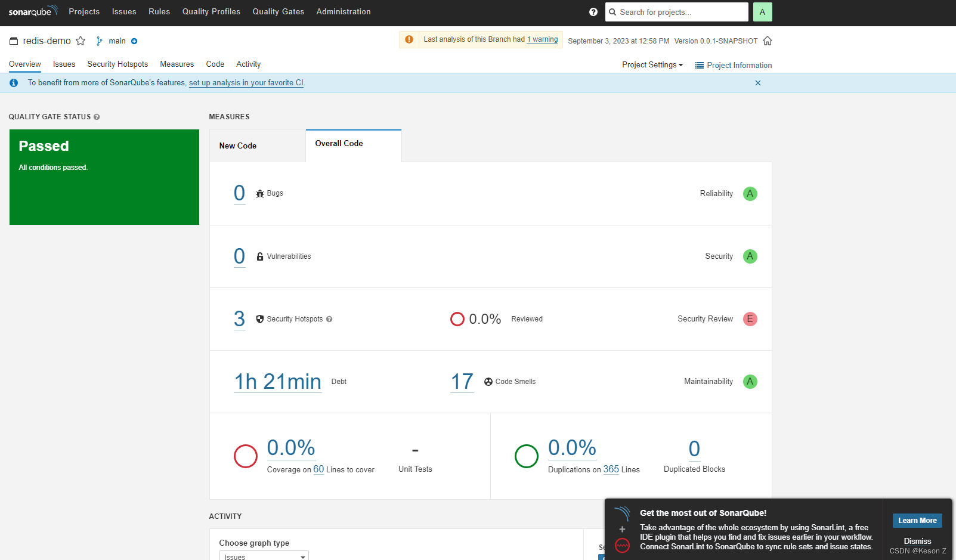
Task: Open the Measures project tab
Action: 177,64
